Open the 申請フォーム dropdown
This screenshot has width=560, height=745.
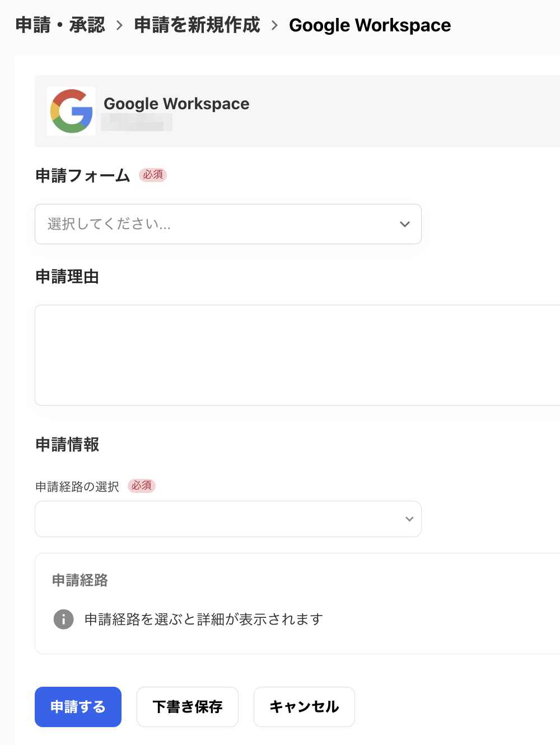pos(228,224)
